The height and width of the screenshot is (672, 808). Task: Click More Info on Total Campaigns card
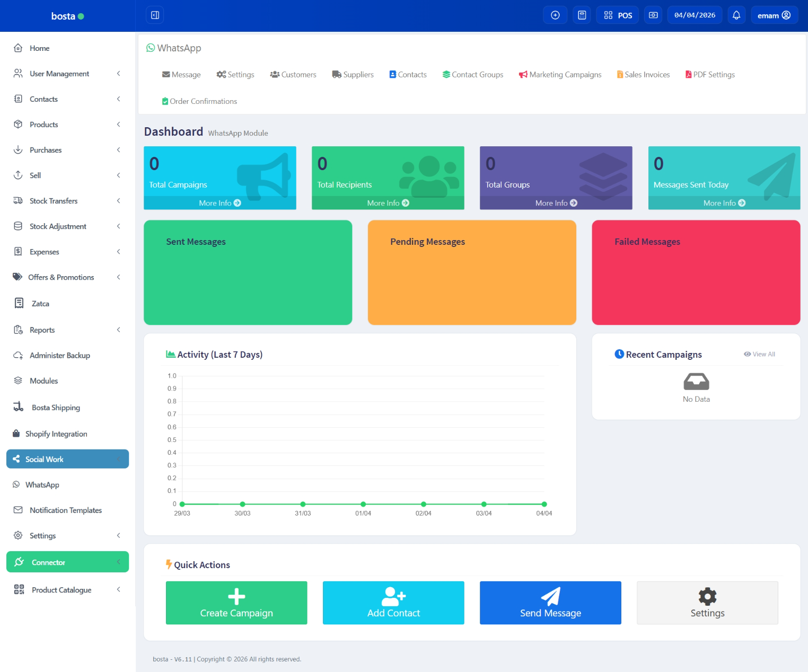(219, 203)
